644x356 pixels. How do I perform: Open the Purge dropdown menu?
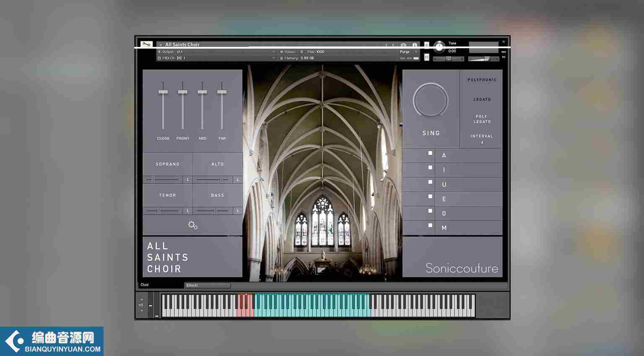pyautogui.click(x=409, y=52)
